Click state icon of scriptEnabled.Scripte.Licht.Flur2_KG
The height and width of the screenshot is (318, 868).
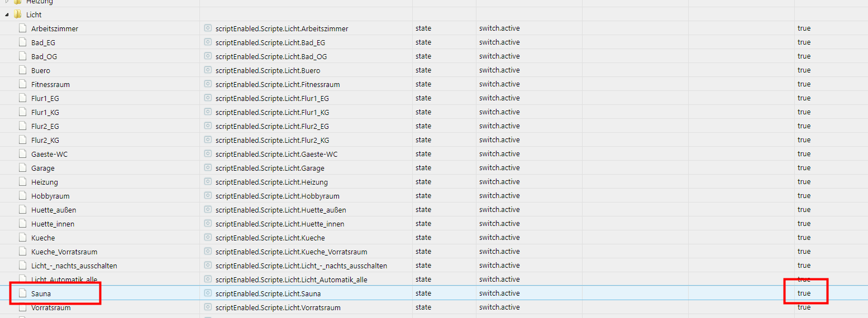(x=208, y=139)
